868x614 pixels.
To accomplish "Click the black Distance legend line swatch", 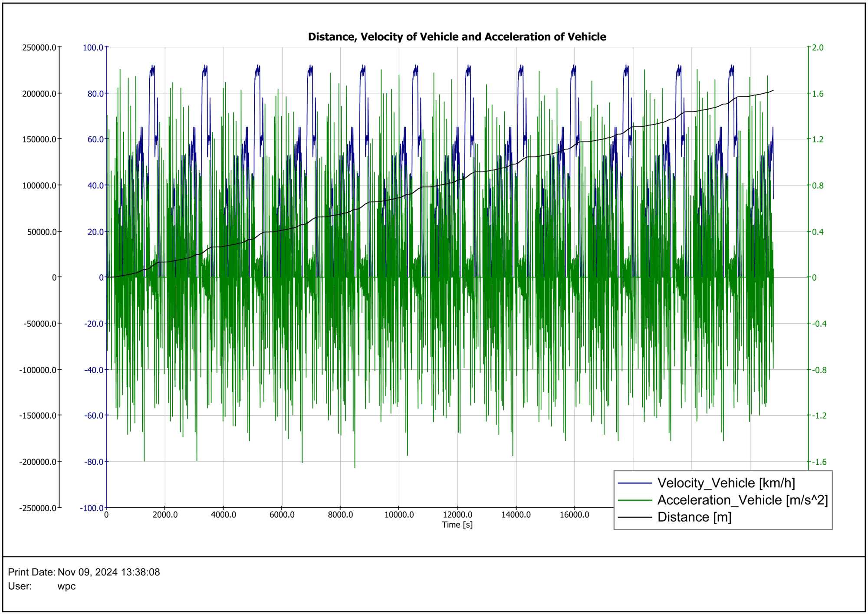I will point(635,517).
